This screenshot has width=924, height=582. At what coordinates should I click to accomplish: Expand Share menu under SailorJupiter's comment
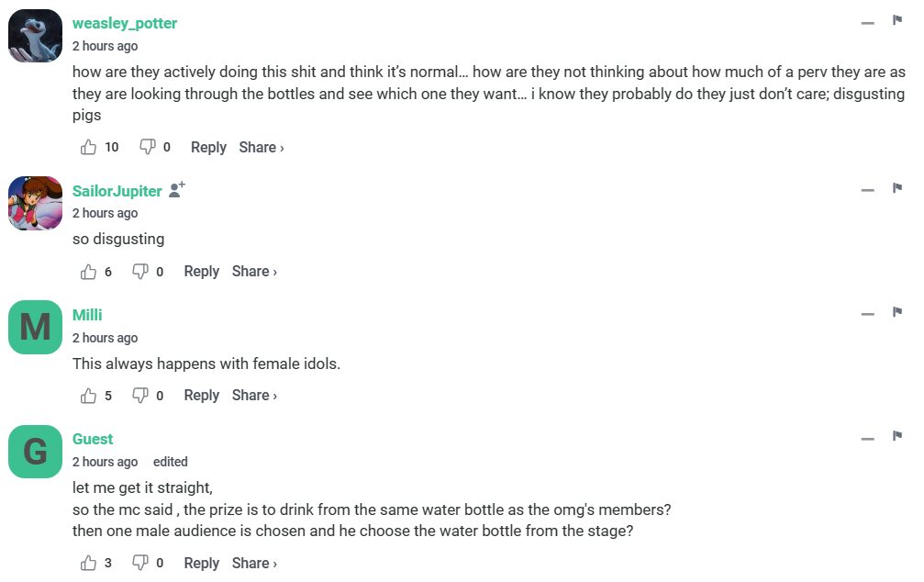click(254, 272)
